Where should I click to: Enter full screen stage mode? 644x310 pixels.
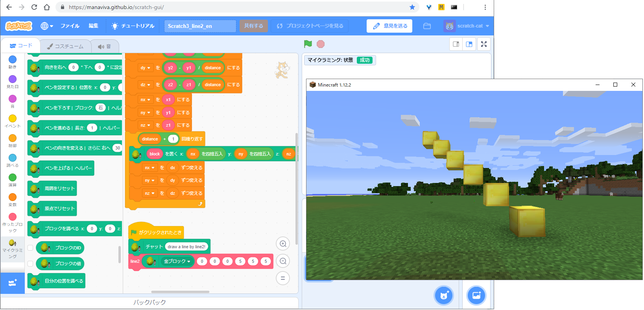coord(484,44)
